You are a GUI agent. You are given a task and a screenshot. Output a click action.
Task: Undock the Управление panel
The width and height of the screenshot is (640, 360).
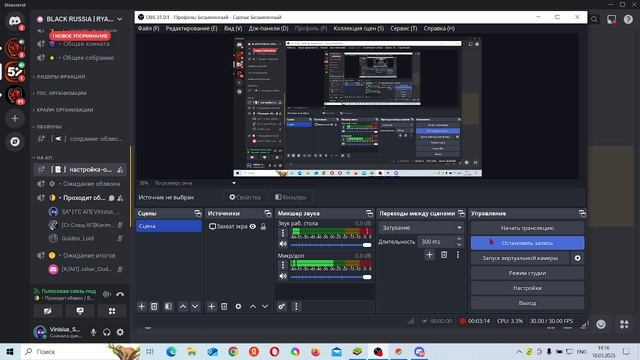pos(582,213)
